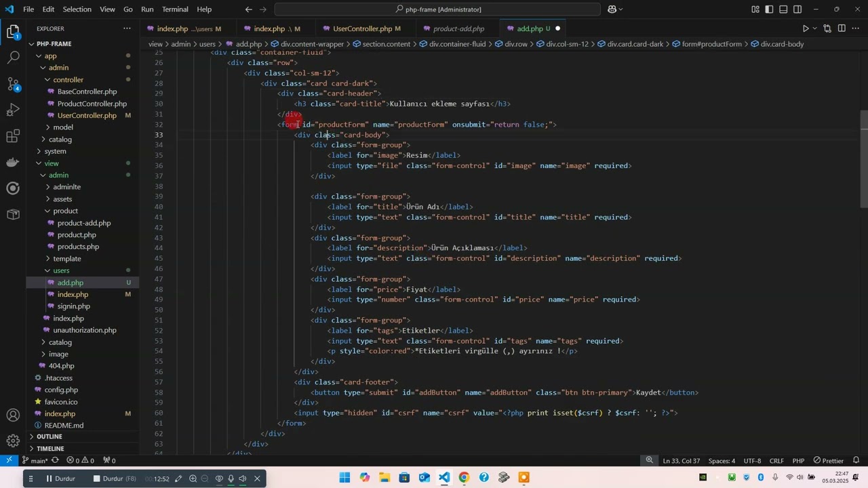The width and height of the screenshot is (868, 488).
Task: Open the File menu
Action: click(x=28, y=9)
